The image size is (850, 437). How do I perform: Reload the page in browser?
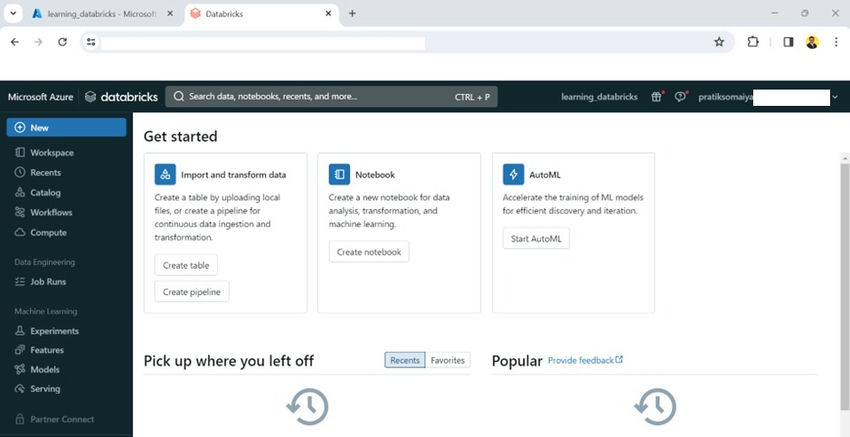[x=63, y=42]
